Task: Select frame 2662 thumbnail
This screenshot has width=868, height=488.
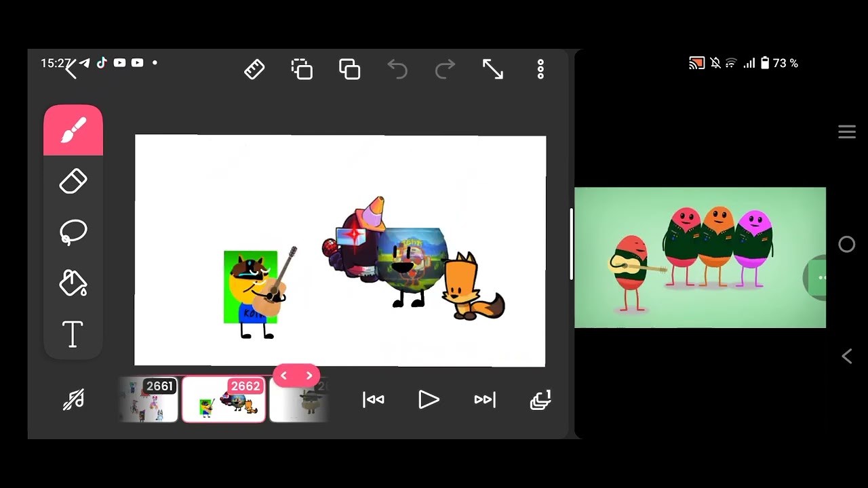Action: coord(224,400)
